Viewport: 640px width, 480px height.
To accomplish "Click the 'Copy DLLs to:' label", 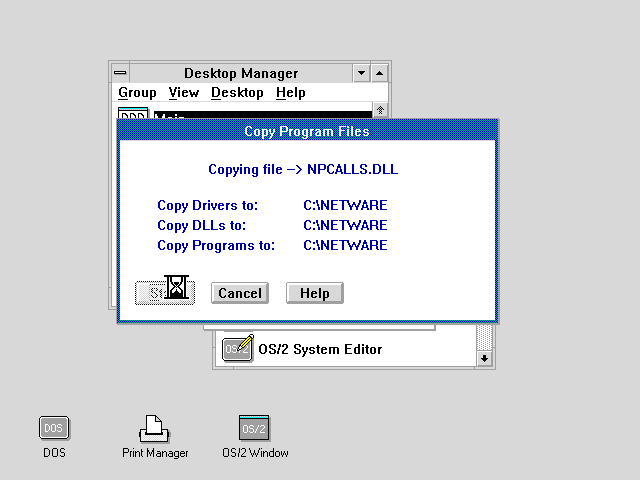I will tap(202, 225).
